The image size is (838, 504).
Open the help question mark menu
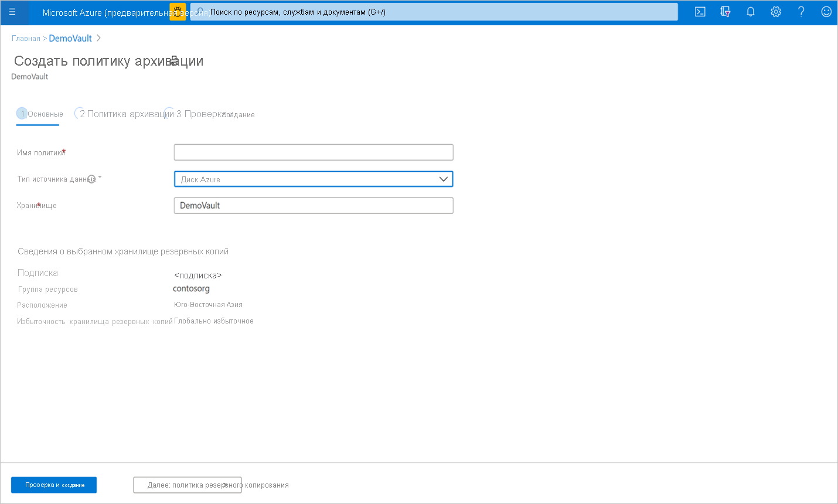click(801, 12)
